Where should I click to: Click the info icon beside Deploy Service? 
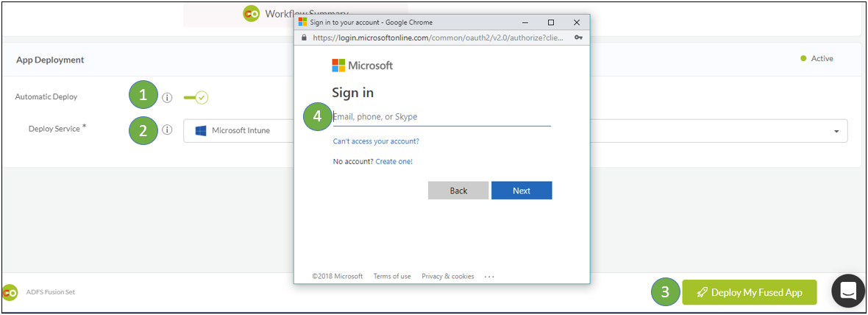167,130
